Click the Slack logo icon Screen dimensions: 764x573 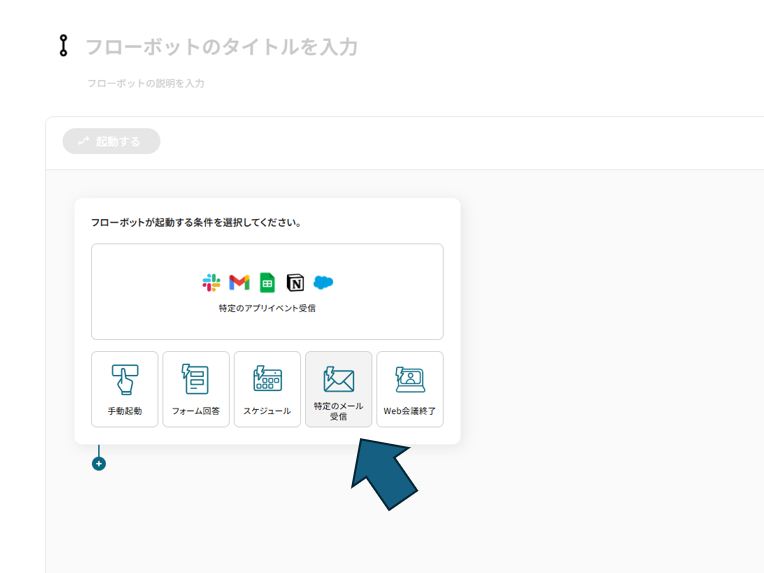211,282
